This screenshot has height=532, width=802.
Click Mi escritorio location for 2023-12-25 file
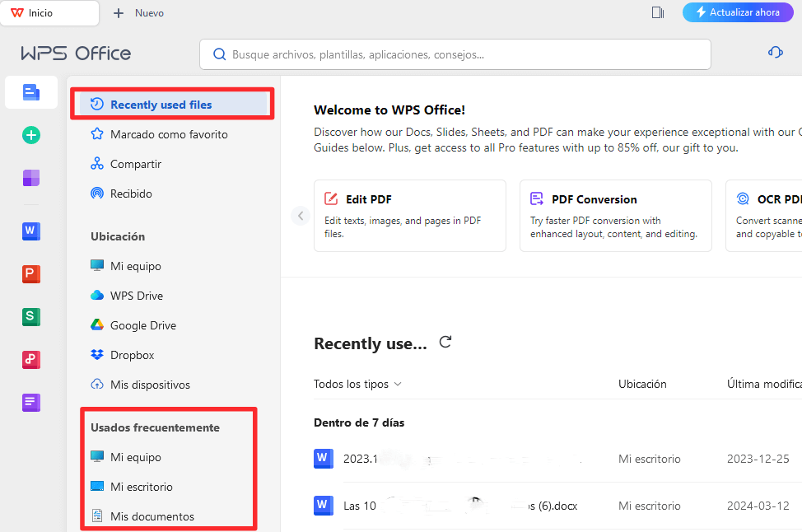pos(650,459)
